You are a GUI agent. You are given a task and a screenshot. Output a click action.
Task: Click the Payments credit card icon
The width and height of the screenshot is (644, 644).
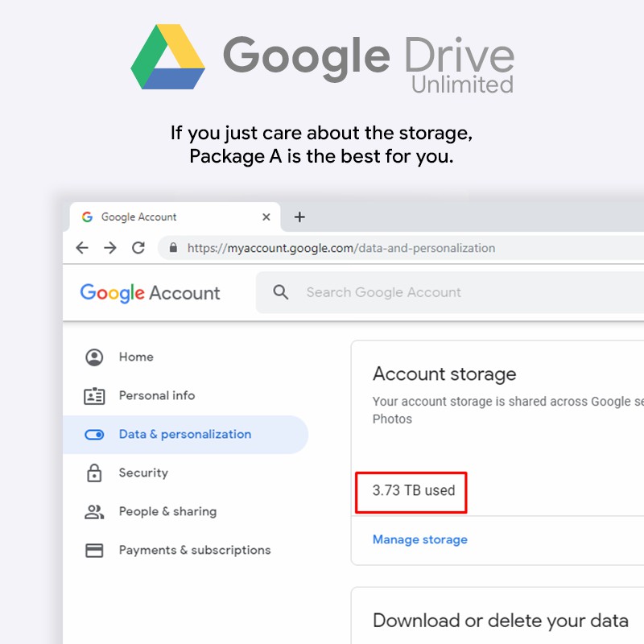(94, 551)
